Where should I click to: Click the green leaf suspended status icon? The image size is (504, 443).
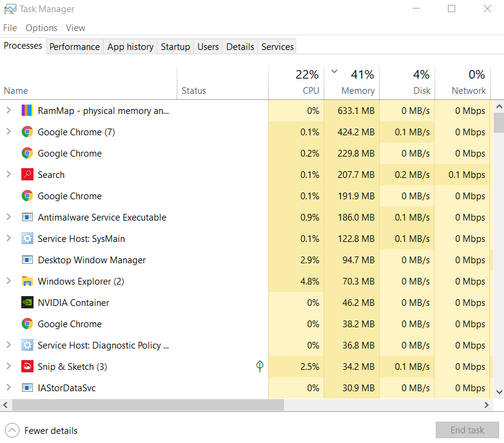pyautogui.click(x=260, y=366)
